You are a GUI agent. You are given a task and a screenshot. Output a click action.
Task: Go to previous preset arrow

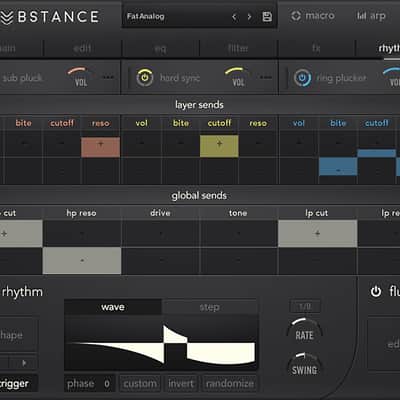(234, 17)
